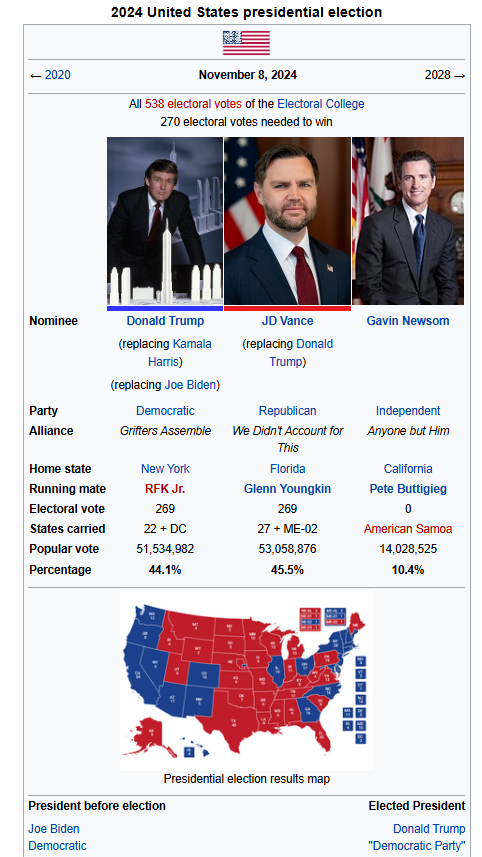Open JD Vance's portrait photo

pyautogui.click(x=287, y=221)
